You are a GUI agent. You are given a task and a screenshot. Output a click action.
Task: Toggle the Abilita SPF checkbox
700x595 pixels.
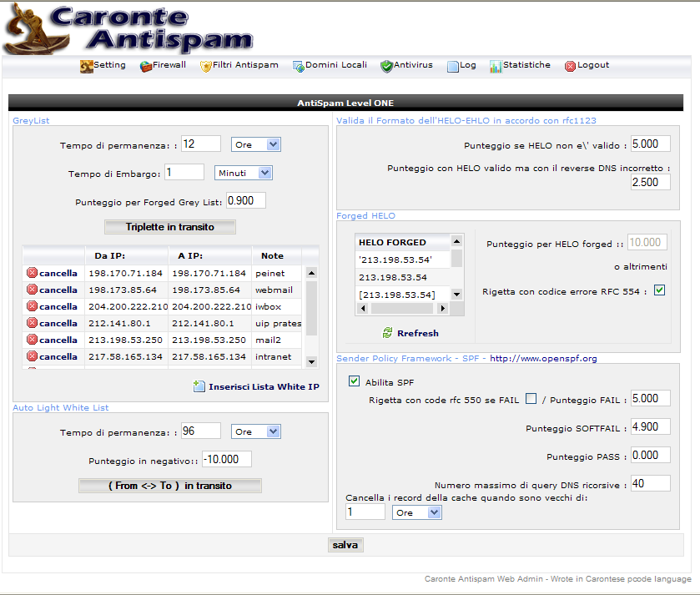pyautogui.click(x=354, y=381)
